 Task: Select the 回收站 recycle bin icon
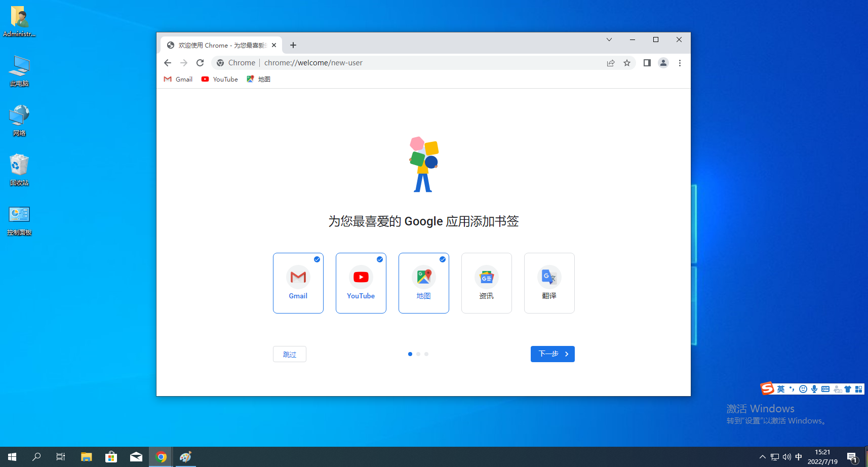click(19, 170)
